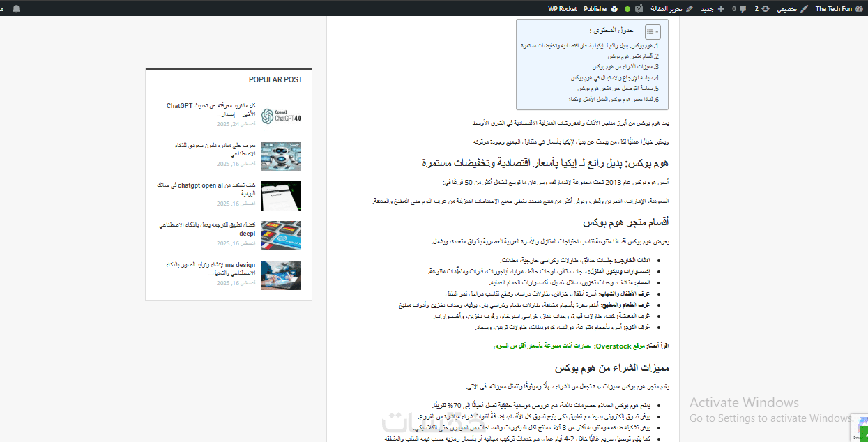Open the robot AI post thumbnail
The width and height of the screenshot is (868, 442).
click(282, 156)
